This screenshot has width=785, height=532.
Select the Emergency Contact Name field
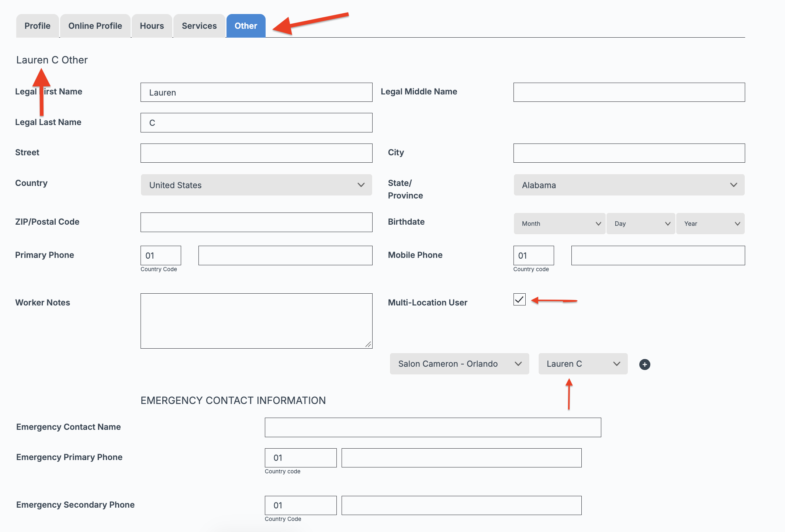(x=433, y=427)
